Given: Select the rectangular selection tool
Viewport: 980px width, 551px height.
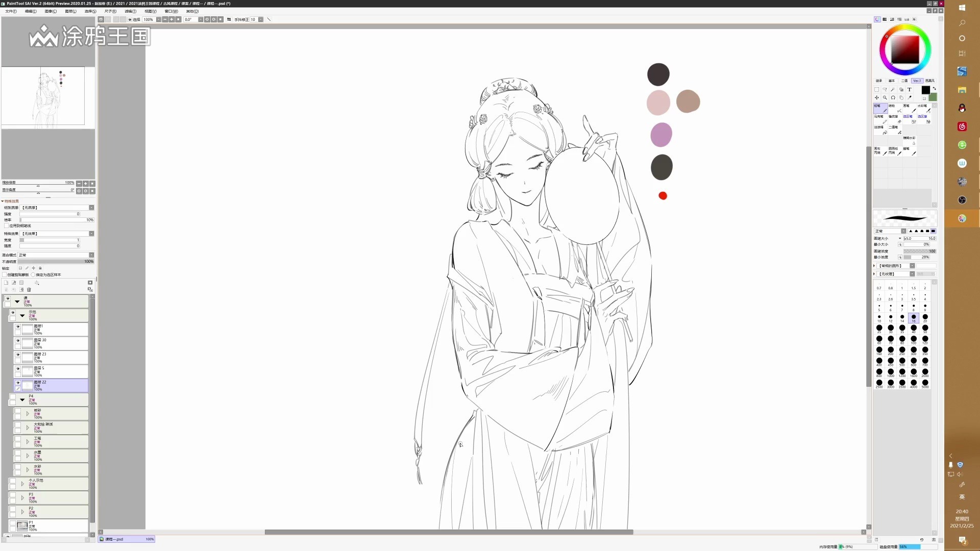Looking at the screenshot, I should point(876,89).
